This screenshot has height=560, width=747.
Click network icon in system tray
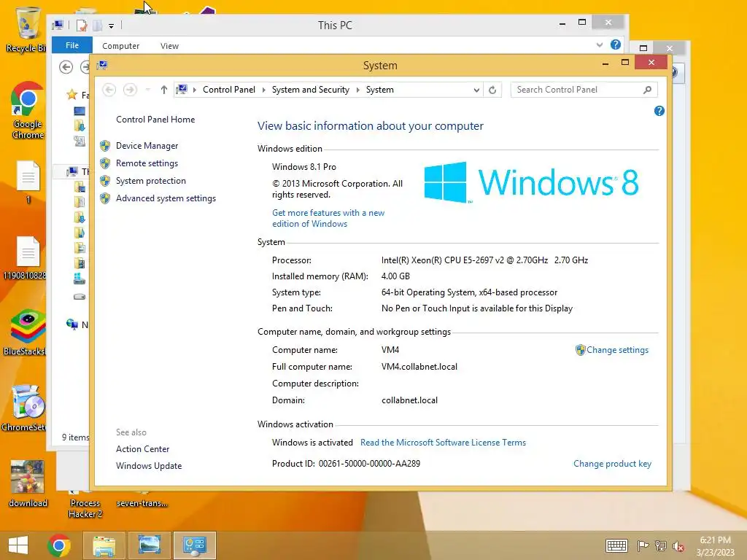660,545
